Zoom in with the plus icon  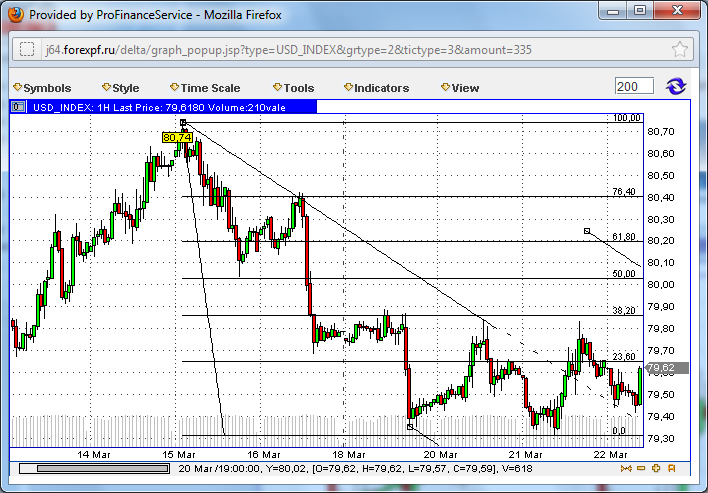tap(656, 469)
